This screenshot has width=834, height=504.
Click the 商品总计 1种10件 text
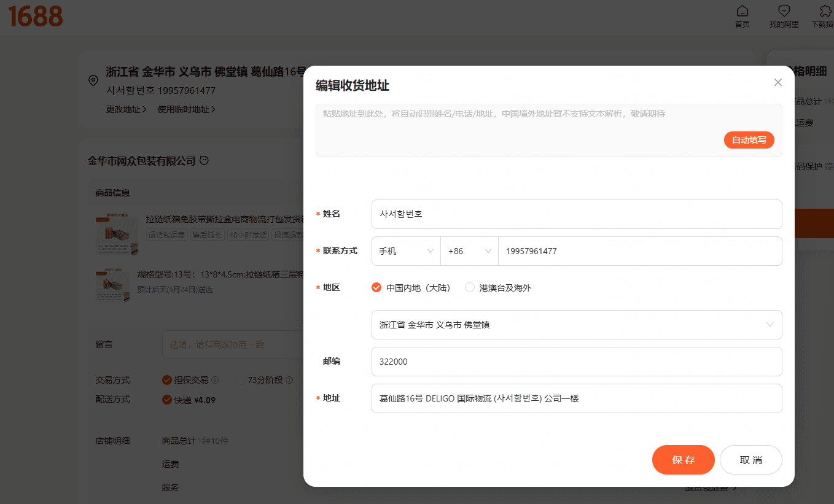(195, 441)
